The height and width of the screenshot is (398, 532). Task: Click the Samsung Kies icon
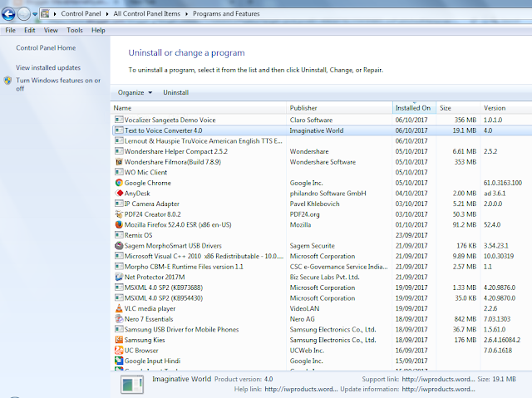tap(119, 340)
